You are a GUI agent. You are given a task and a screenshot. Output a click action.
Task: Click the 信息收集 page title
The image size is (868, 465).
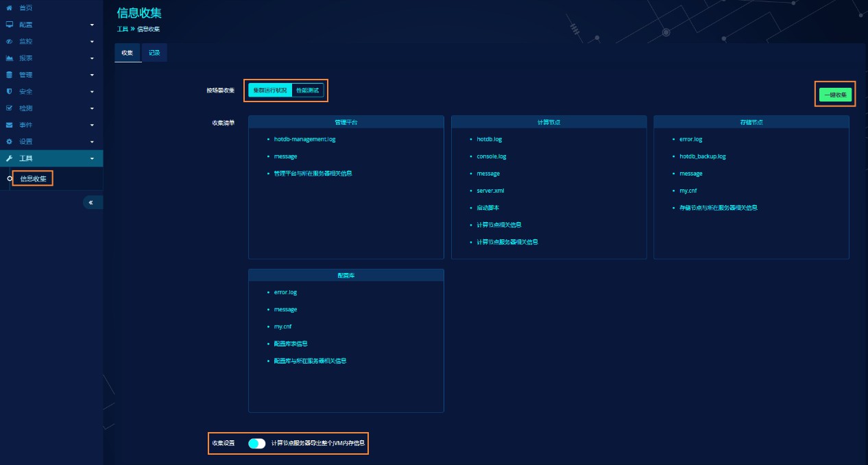[139, 13]
